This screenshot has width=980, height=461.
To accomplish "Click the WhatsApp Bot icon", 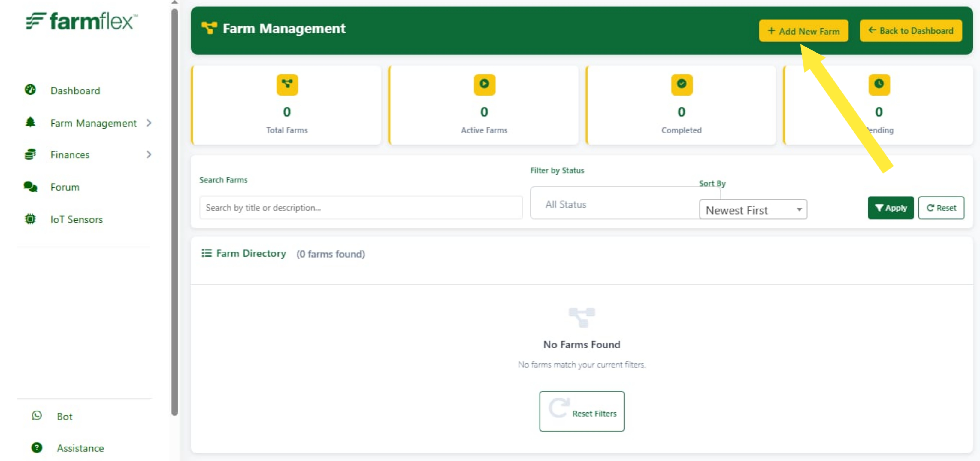I will 37,415.
